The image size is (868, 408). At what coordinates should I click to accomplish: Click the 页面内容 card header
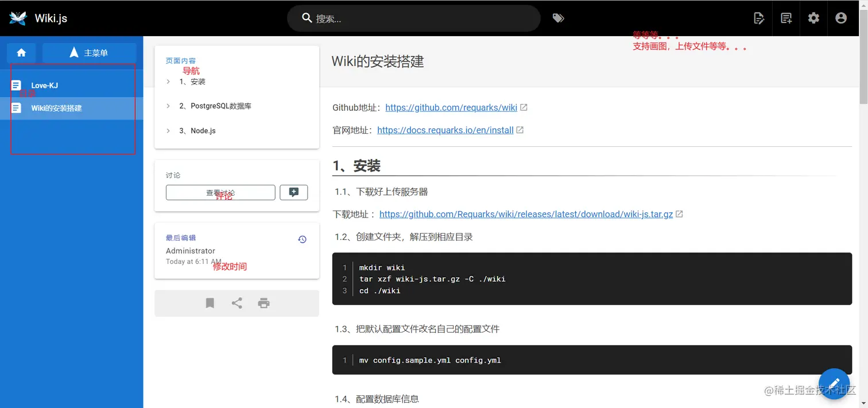[181, 61]
